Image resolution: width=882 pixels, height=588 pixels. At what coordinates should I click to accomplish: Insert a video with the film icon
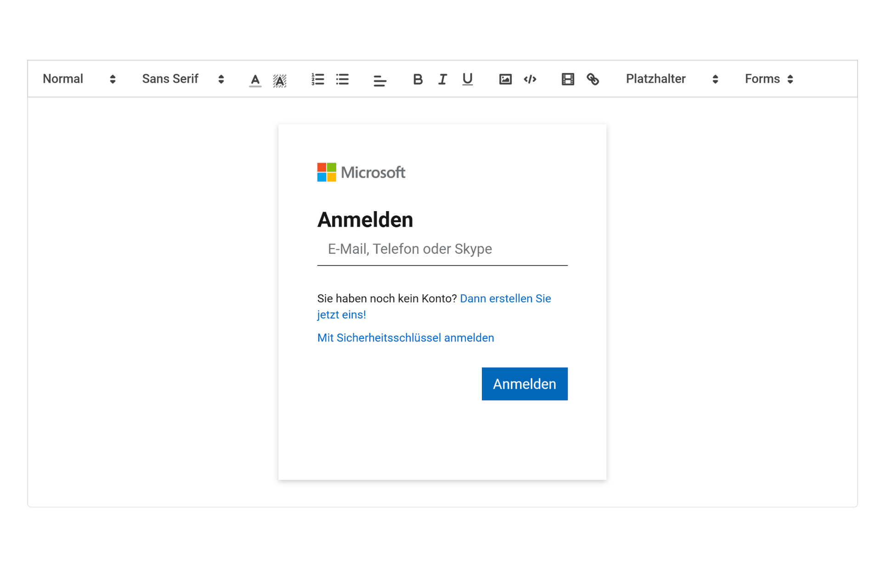568,79
